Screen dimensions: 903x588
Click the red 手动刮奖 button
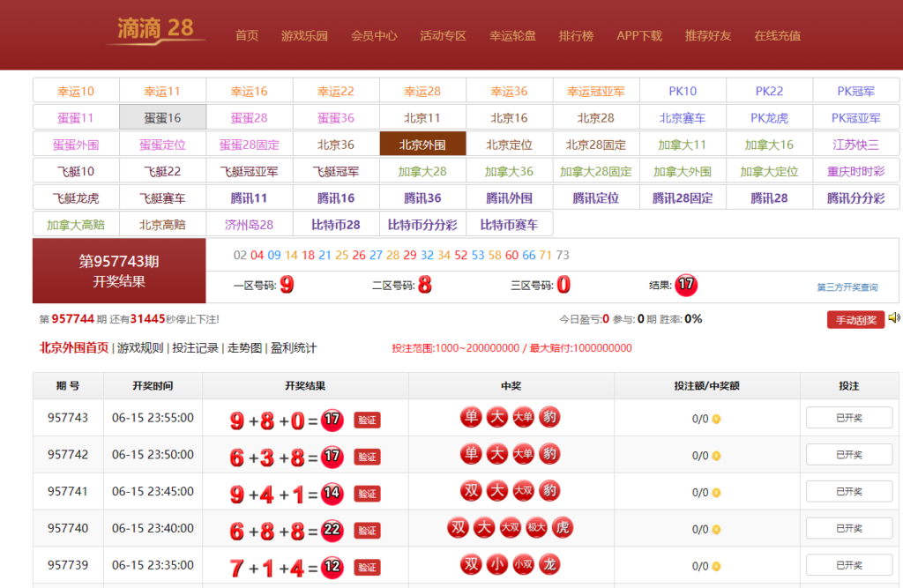point(854,320)
